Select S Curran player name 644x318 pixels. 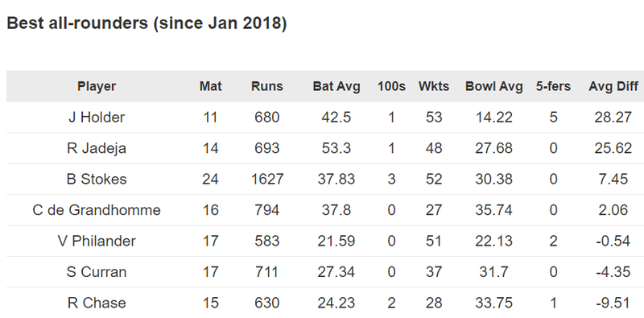pos(97,272)
